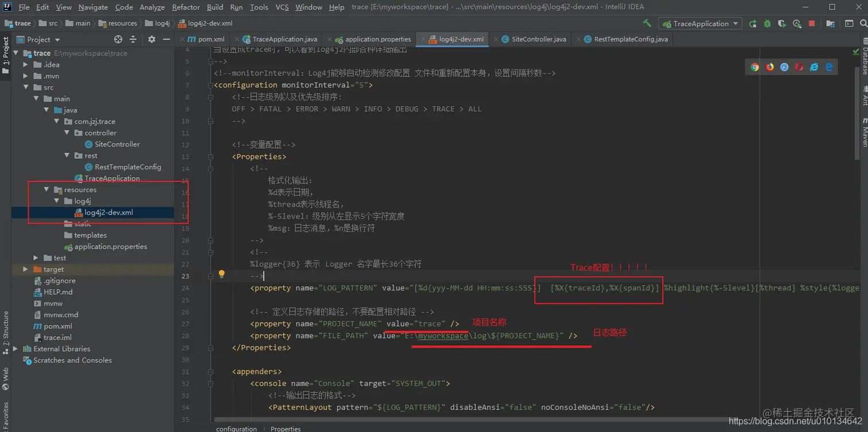Screen dimensions: 868x432
Task: Open the page preview in Chrome
Action: pos(755,67)
